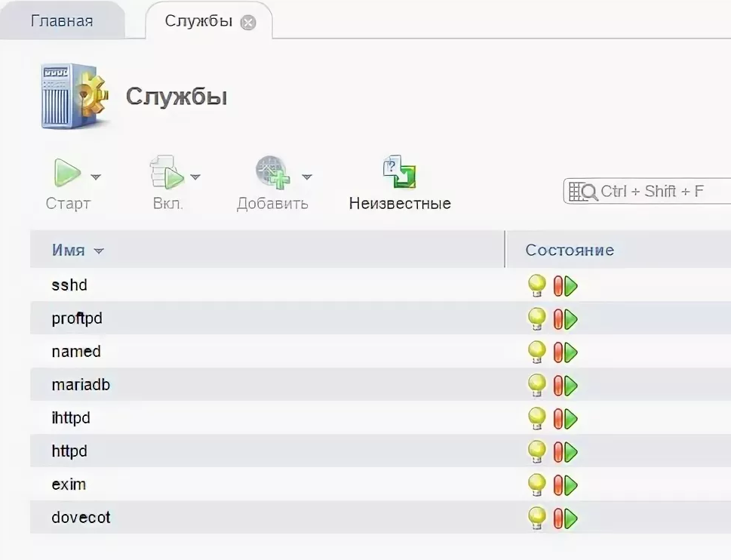Expand the Старт dropdown arrow
Image resolution: width=731 pixels, height=560 pixels.
97,177
